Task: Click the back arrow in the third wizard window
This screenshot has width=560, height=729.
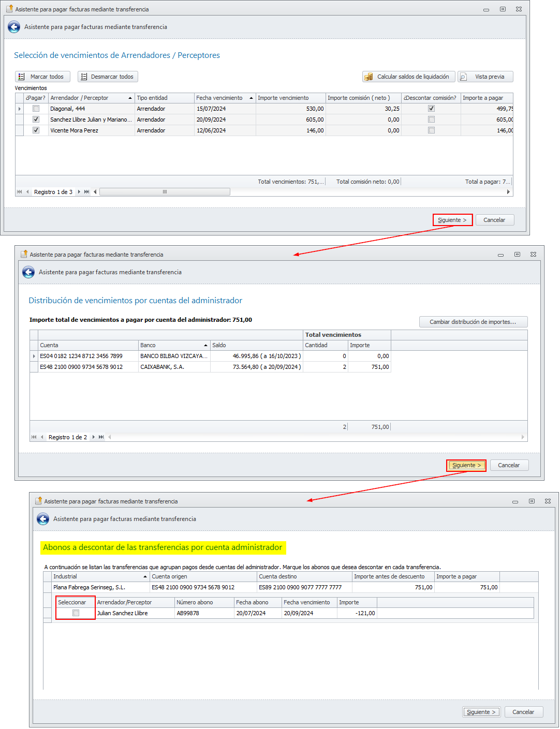Action: 43,519
